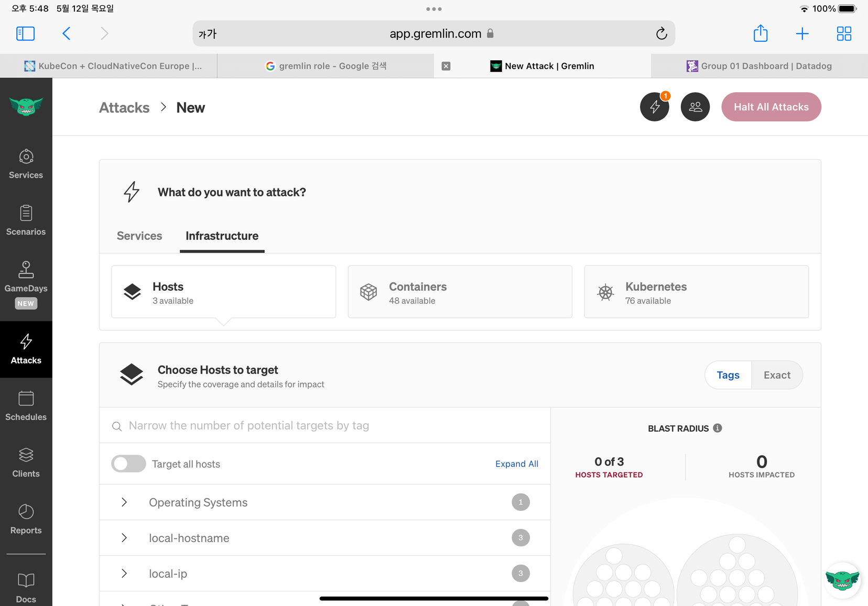Open a new Safari tab
The height and width of the screenshot is (606, 868).
[802, 34]
